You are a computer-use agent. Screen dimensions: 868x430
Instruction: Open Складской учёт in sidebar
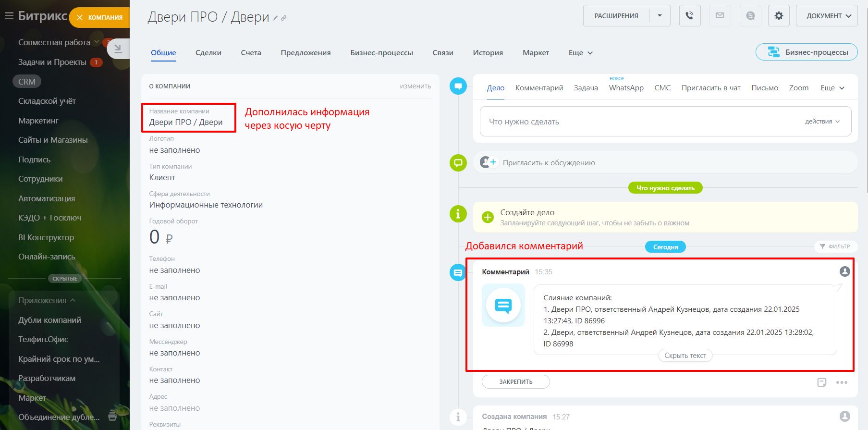[47, 101]
